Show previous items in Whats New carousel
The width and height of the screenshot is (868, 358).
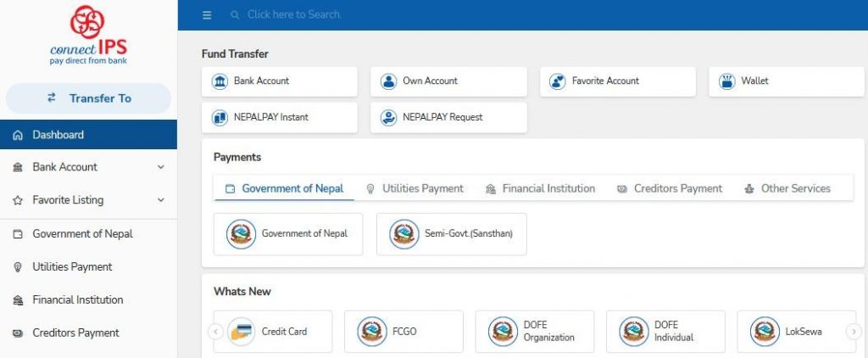tap(215, 332)
